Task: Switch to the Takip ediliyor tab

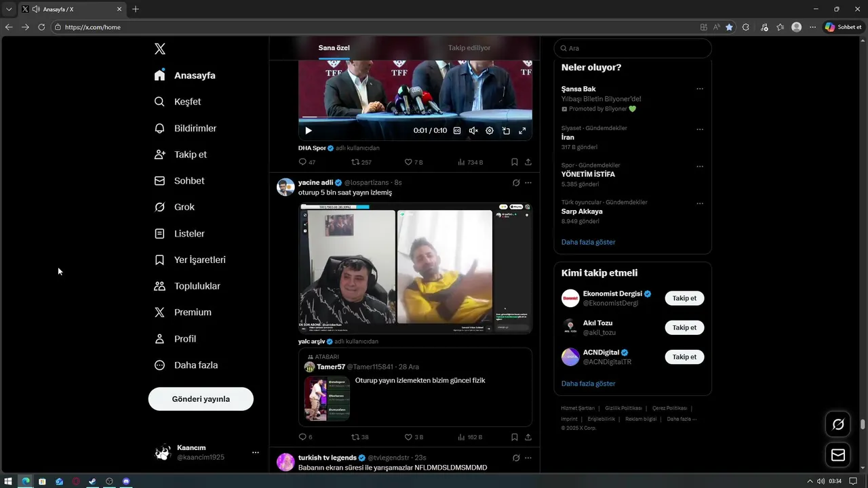Action: [x=469, y=48]
